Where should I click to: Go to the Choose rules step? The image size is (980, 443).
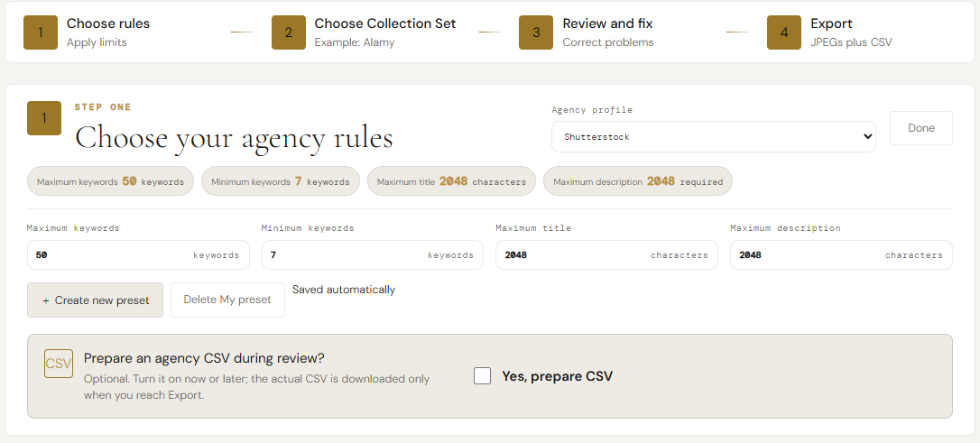coord(108,23)
